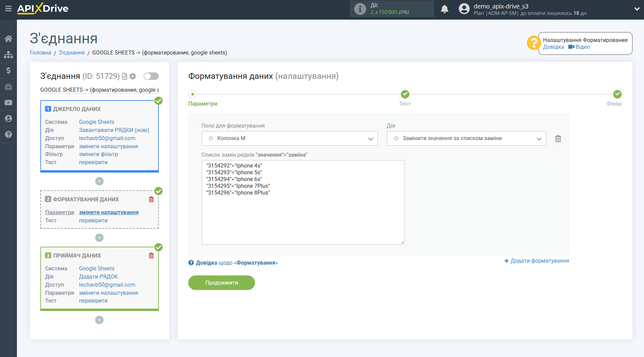Open the user profile sidebar icon
Viewport: 644px width, 357px height.
coord(8,118)
